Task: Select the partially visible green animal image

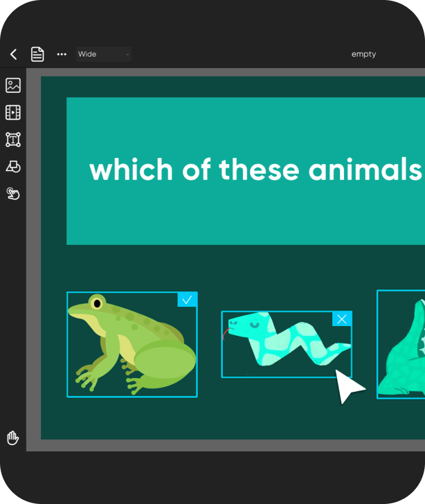Action: pyautogui.click(x=401, y=344)
